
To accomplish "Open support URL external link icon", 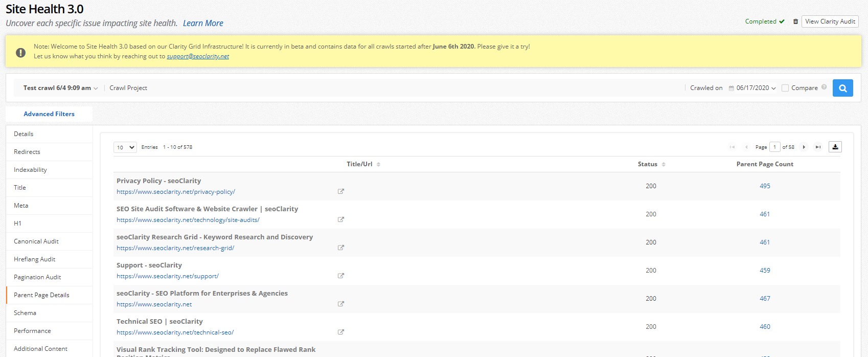I will (341, 276).
